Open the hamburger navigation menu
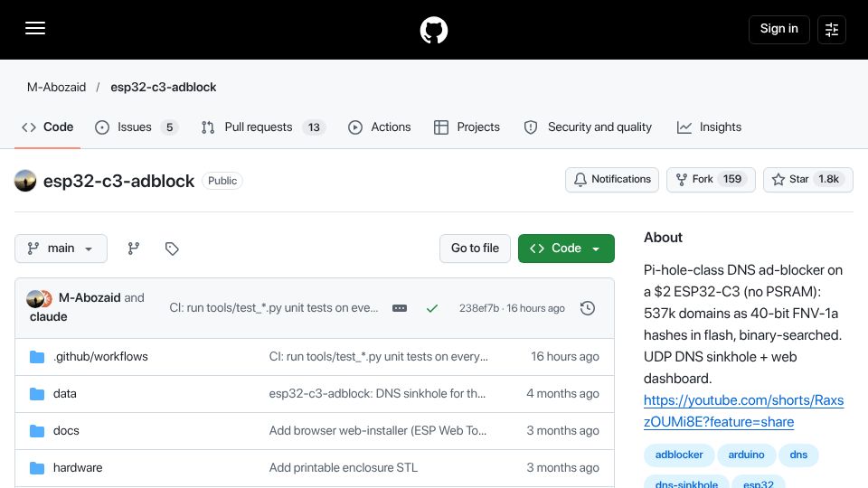The height and width of the screenshot is (488, 868). [35, 28]
